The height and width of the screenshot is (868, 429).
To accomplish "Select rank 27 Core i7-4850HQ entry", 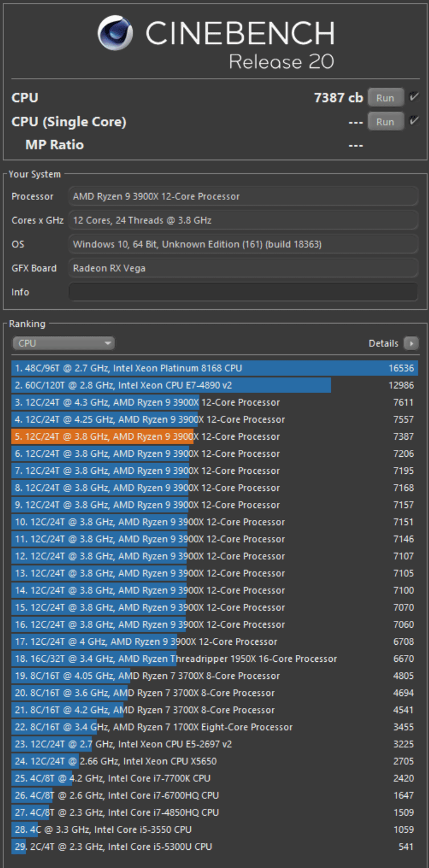I will click(x=215, y=812).
